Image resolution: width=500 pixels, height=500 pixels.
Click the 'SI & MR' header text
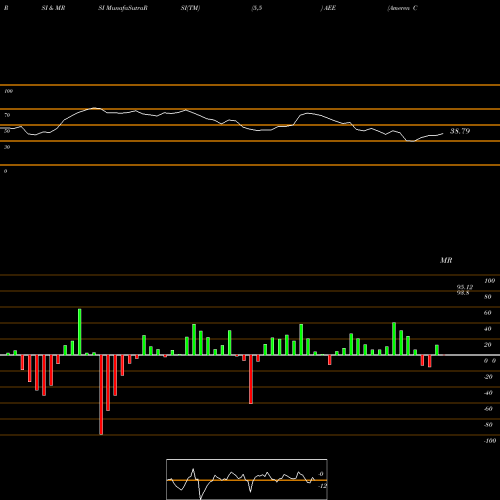(x=53, y=8)
